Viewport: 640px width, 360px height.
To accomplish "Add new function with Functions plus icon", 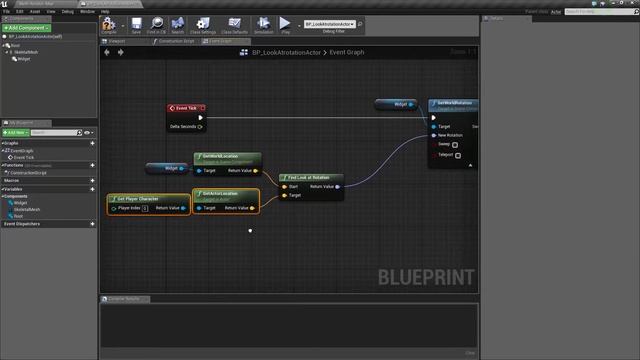I will click(x=92, y=165).
